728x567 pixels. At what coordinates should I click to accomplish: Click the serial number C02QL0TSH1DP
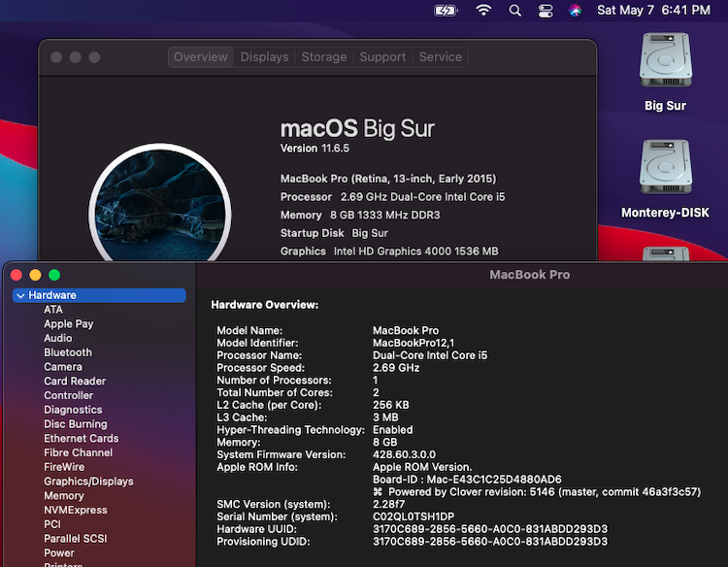(414, 517)
